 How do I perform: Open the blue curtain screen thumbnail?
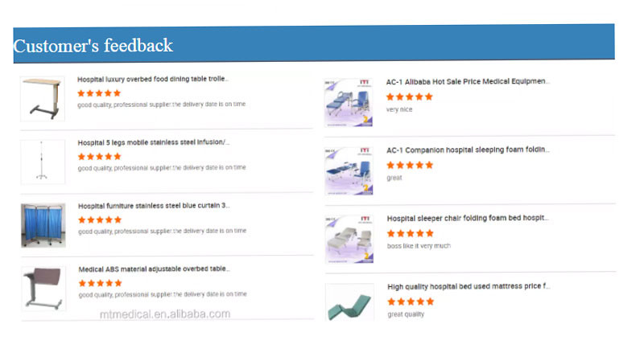coord(43,225)
